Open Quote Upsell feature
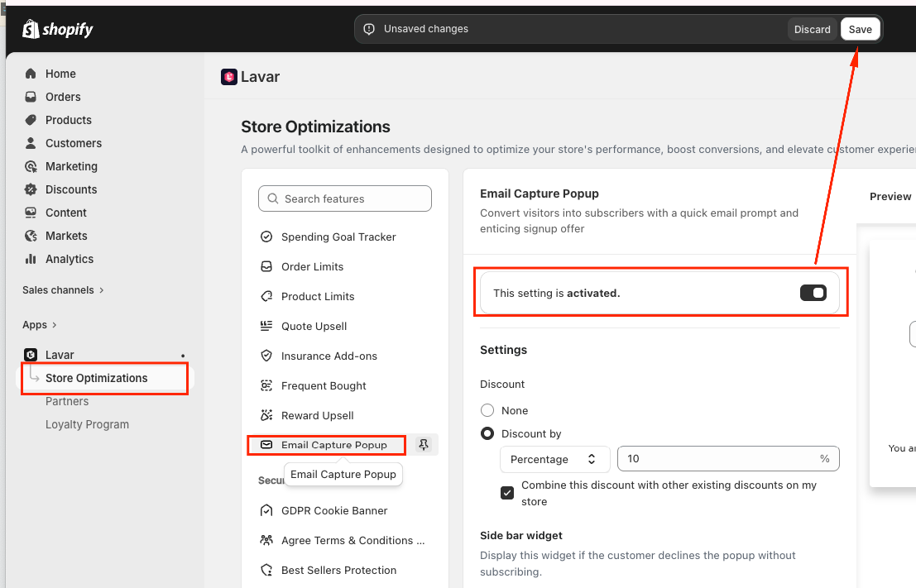Screen dimensions: 916x588 (314, 326)
